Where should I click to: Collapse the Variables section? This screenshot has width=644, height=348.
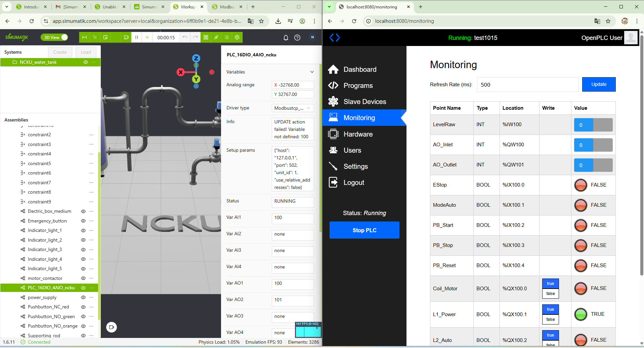pos(312,72)
